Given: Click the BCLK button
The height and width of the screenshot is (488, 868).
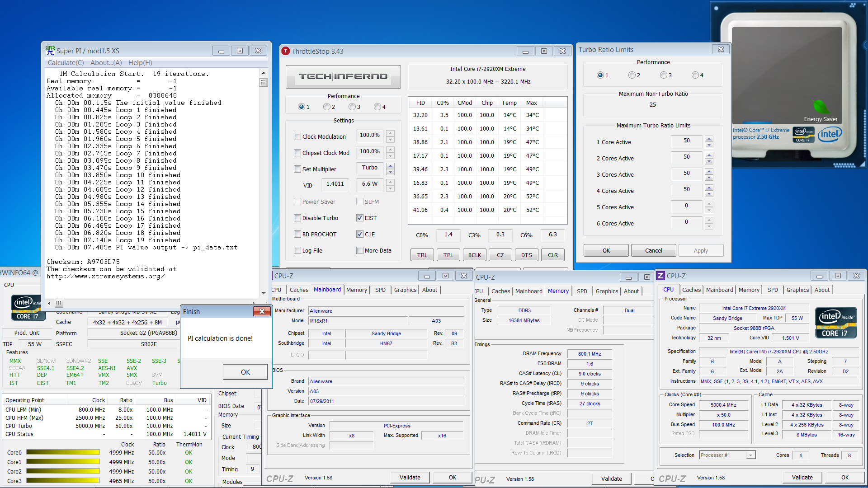Looking at the screenshot, I should [475, 255].
